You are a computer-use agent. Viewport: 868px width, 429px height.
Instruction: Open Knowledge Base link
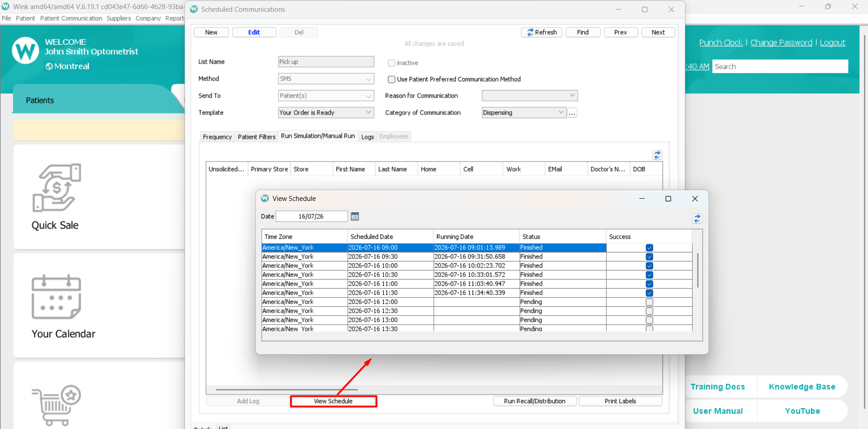tap(802, 387)
